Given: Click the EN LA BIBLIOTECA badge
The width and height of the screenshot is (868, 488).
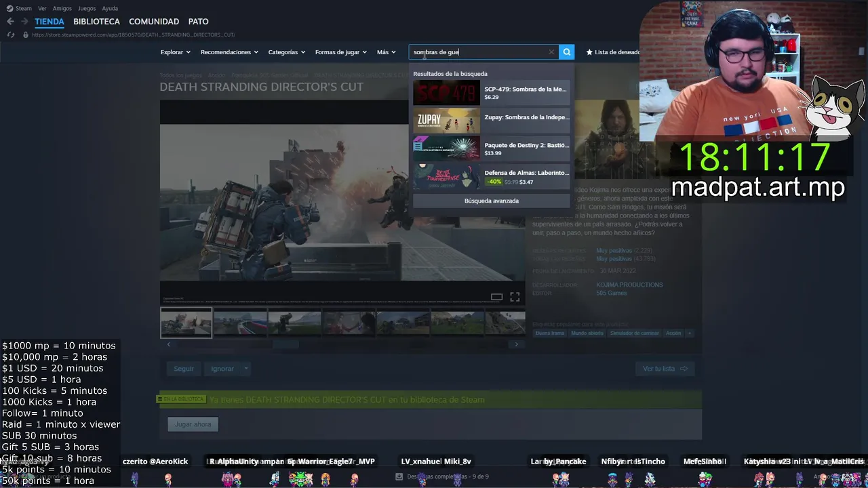Looking at the screenshot, I should (x=182, y=399).
